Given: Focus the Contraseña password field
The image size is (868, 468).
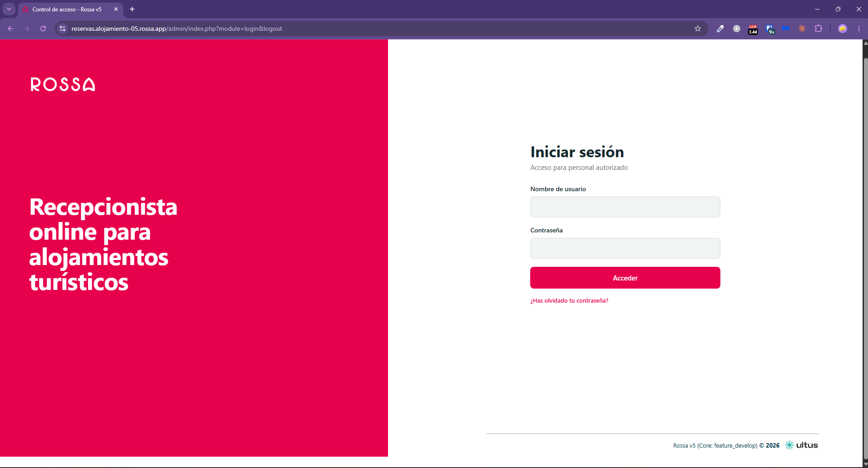Looking at the screenshot, I should pyautogui.click(x=625, y=248).
